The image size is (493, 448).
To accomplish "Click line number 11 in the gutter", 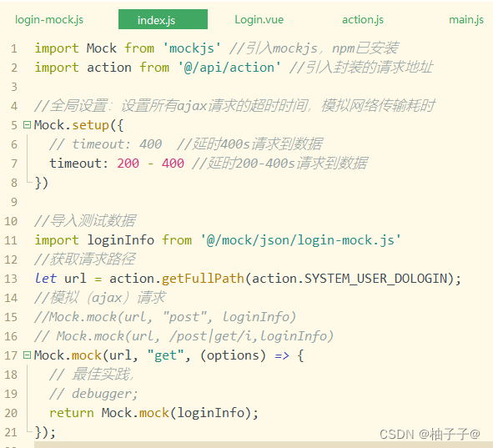I will tap(11, 240).
